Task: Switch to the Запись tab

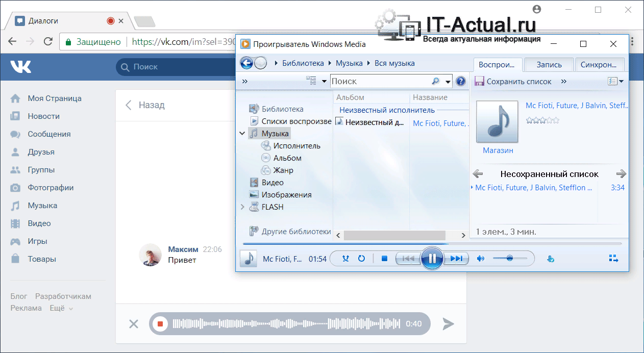Action: (x=549, y=65)
